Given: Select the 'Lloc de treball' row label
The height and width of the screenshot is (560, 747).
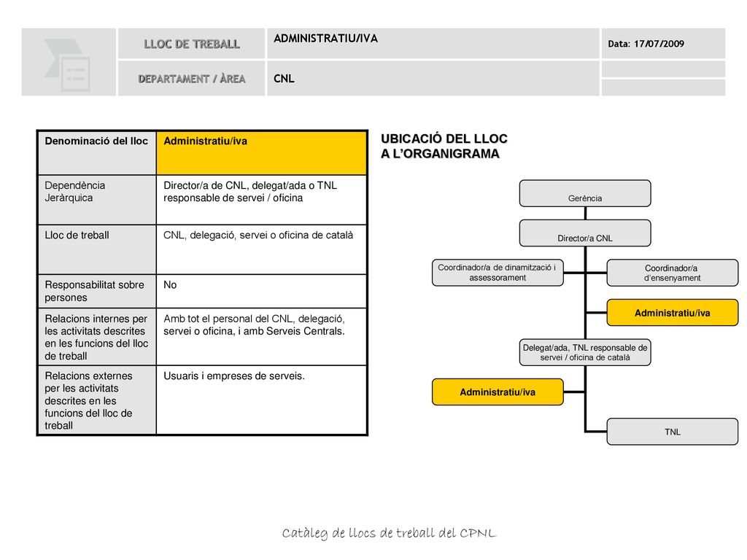Looking at the screenshot, I should 97,249.
